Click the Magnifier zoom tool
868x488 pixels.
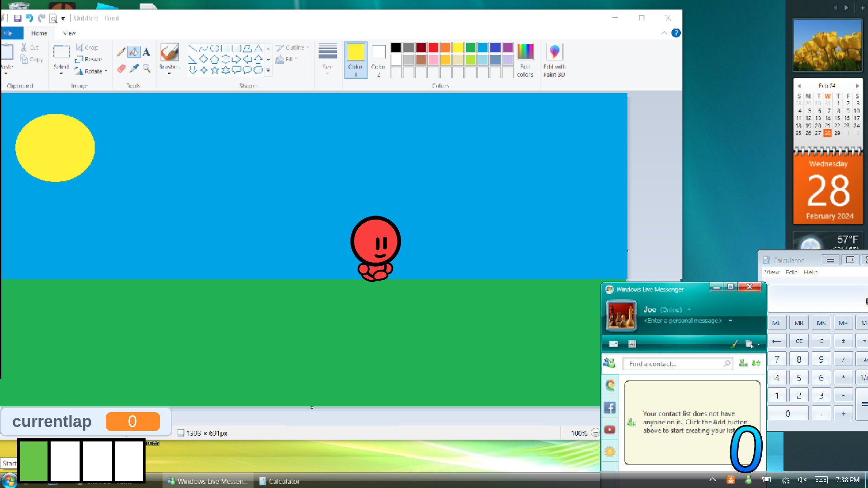146,69
